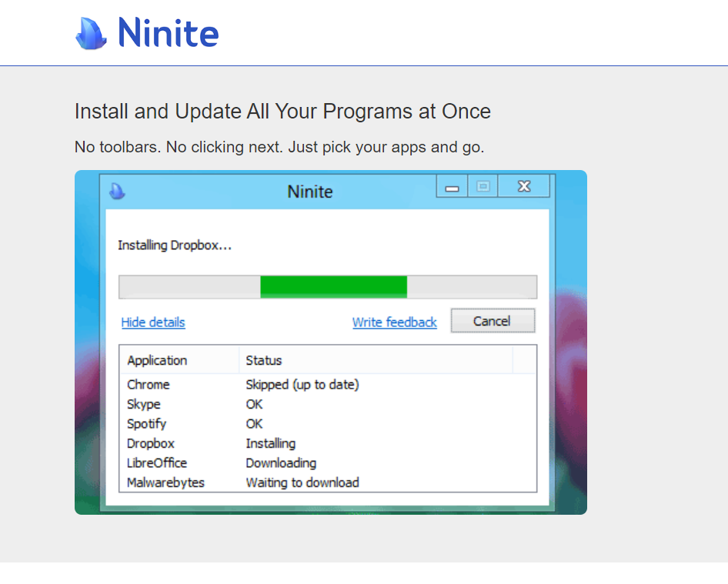Open the Ninite wordmark home link
This screenshot has width=728, height=584.
(168, 32)
